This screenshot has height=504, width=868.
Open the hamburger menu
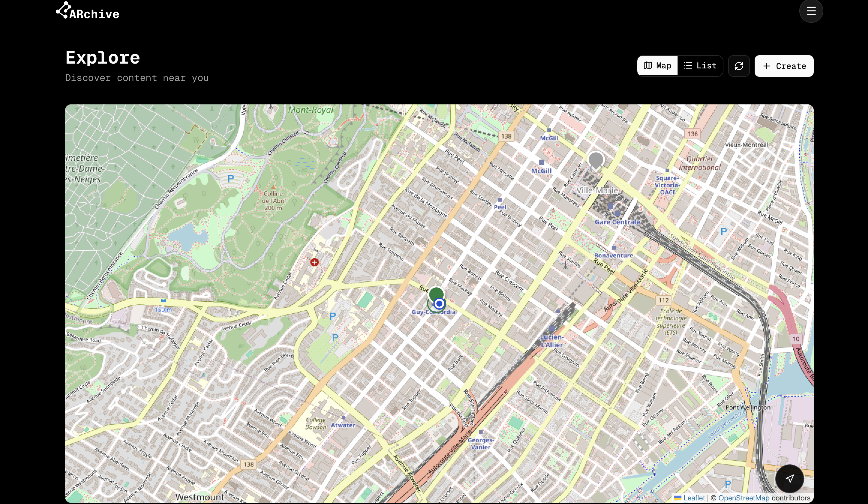[x=811, y=11]
